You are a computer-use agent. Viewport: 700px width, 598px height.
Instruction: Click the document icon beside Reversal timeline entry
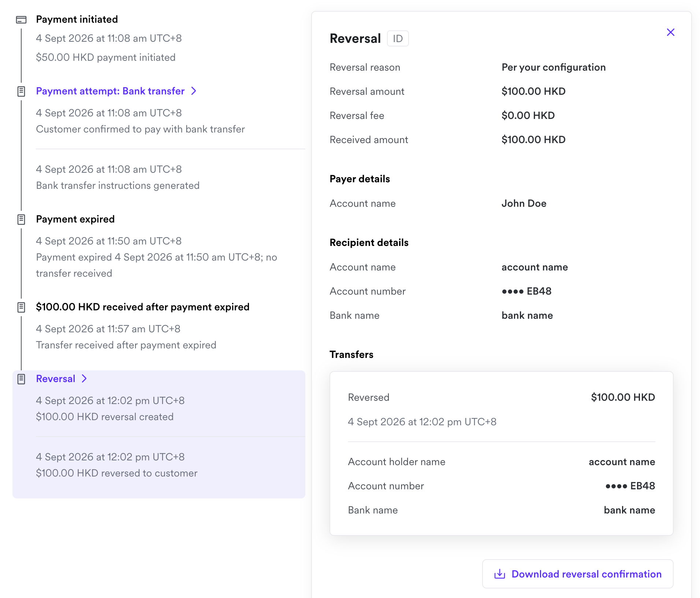21,379
